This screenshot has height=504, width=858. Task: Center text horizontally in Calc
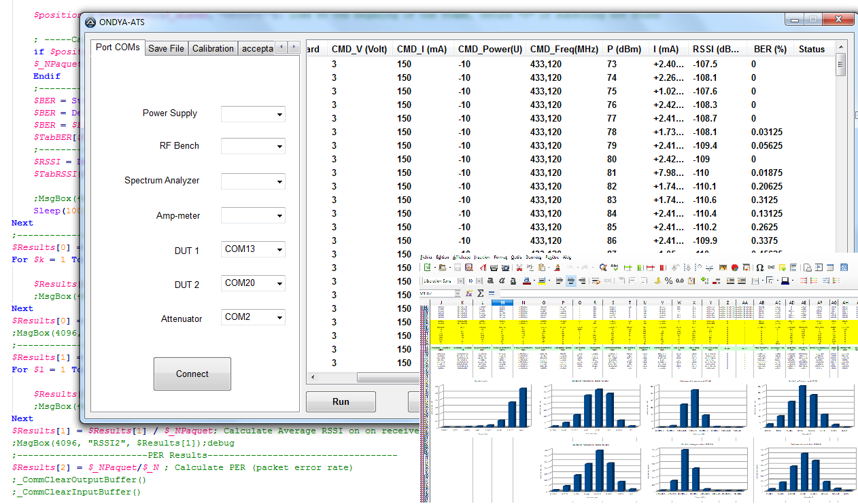pos(571,281)
